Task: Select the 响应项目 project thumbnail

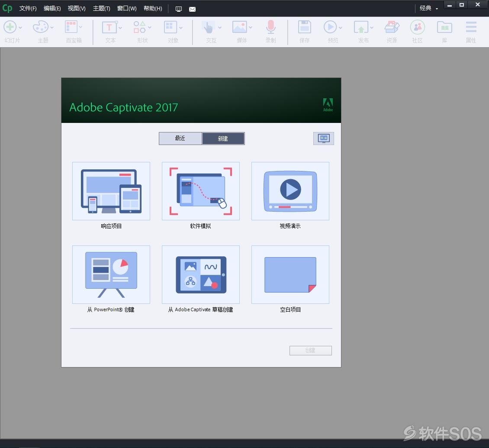Action: pos(111,191)
